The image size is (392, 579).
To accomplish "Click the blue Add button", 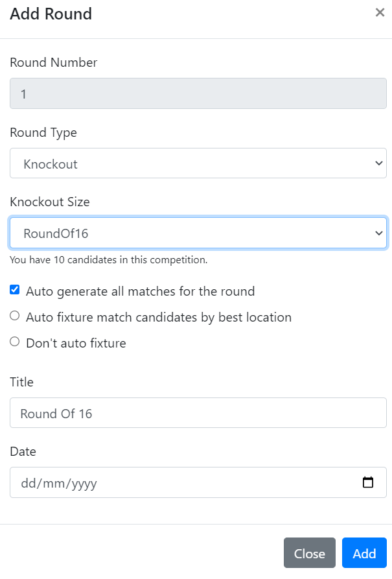I will (364, 553).
